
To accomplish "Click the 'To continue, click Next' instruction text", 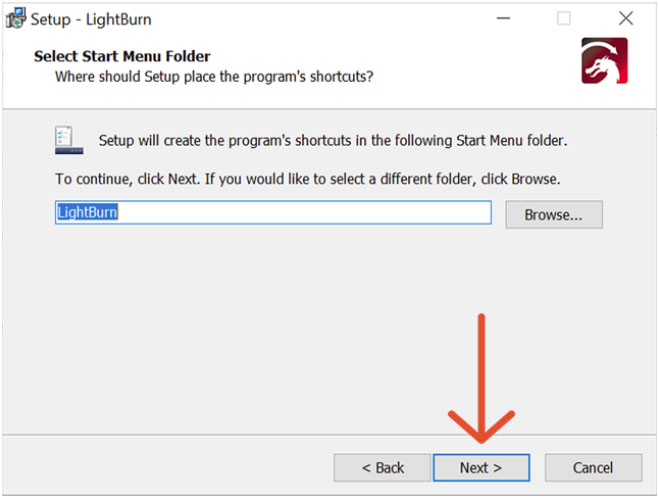I will [x=308, y=179].
